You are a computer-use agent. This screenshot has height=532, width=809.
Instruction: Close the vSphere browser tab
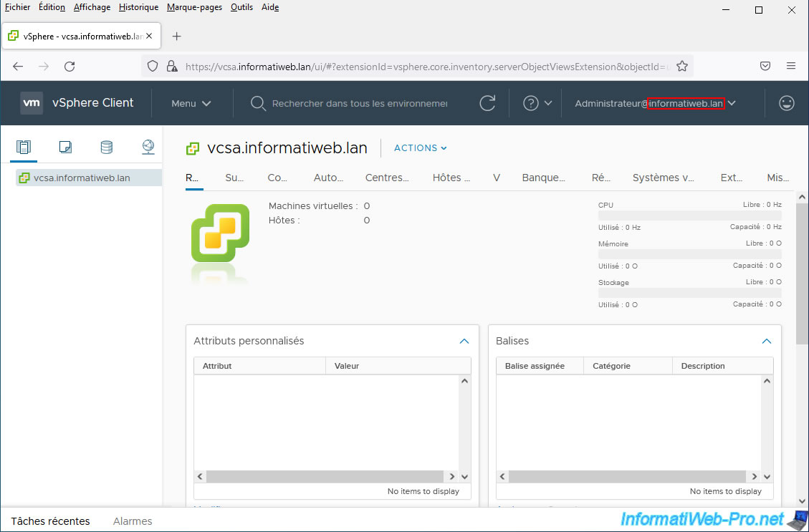coord(149,36)
